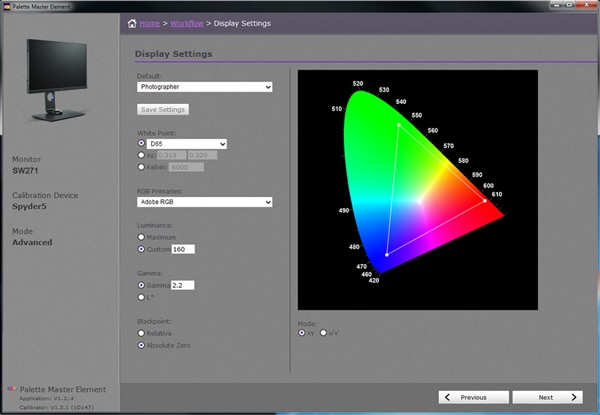Select the L* gamma option
Viewport: 600px width, 415px height.
141,296
